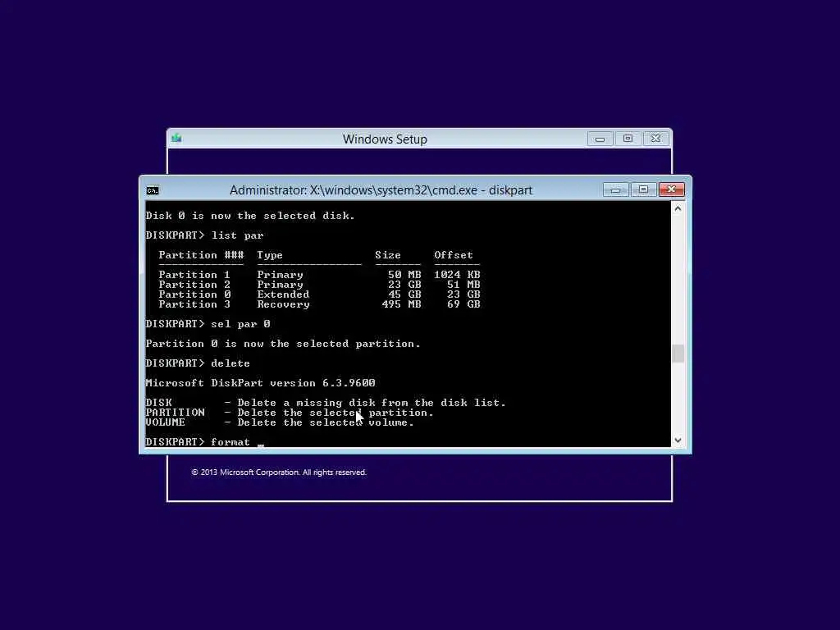Screen dimensions: 840x630
Task: Click 'Microsoft DiskPart version 6.3.9600' text
Action: 260,383
